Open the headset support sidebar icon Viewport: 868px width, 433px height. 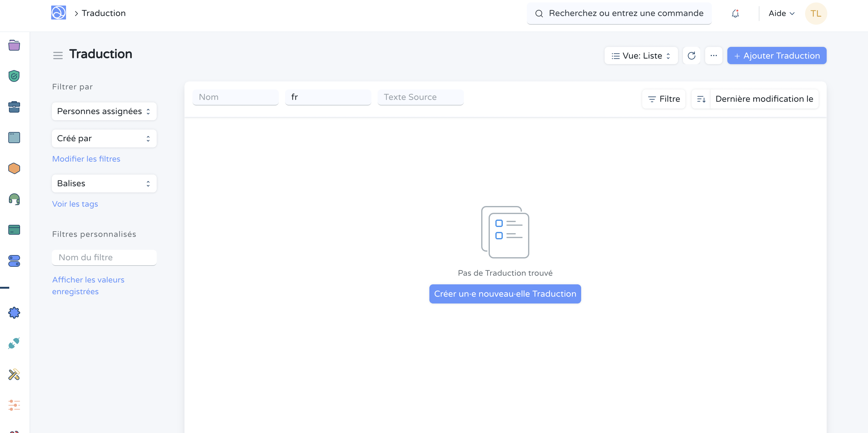pos(14,199)
